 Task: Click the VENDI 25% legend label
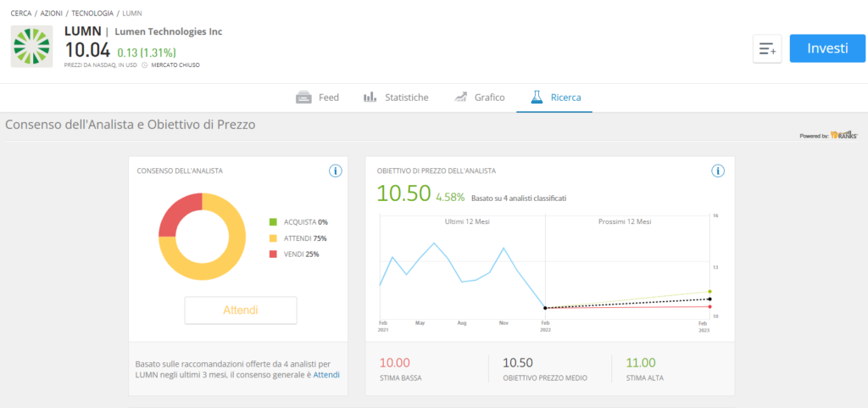tap(300, 254)
